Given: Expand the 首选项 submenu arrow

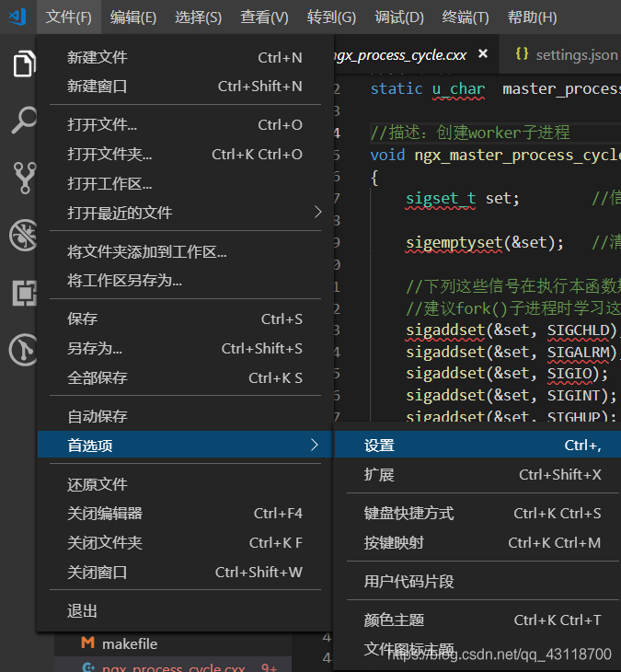Looking at the screenshot, I should click(315, 445).
